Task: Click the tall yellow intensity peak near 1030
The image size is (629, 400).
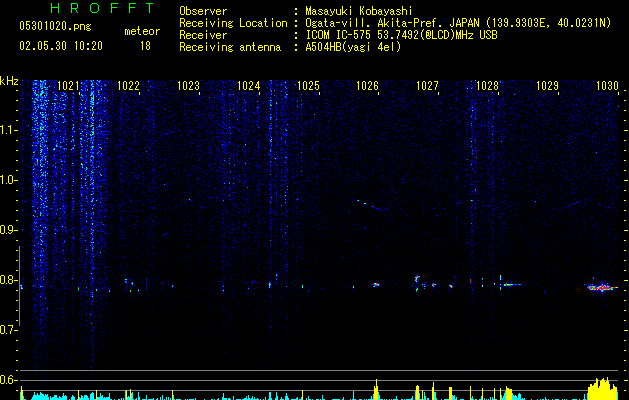Action: pos(603,388)
